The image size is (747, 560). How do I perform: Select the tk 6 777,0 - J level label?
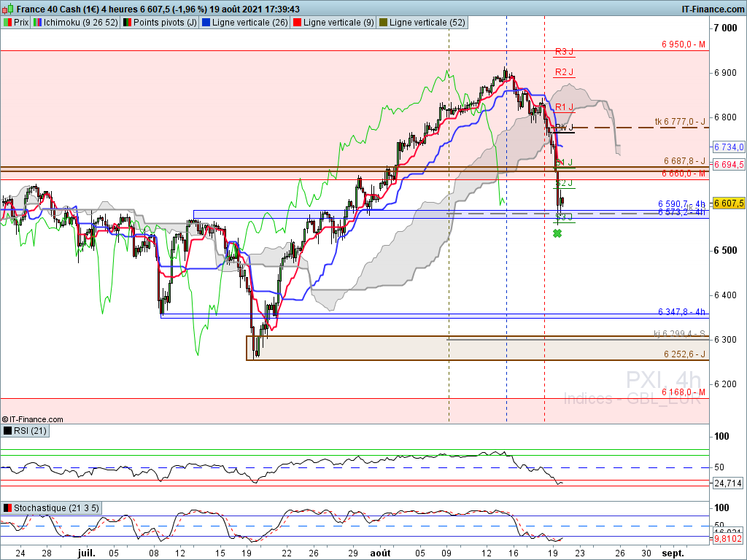pyautogui.click(x=680, y=122)
